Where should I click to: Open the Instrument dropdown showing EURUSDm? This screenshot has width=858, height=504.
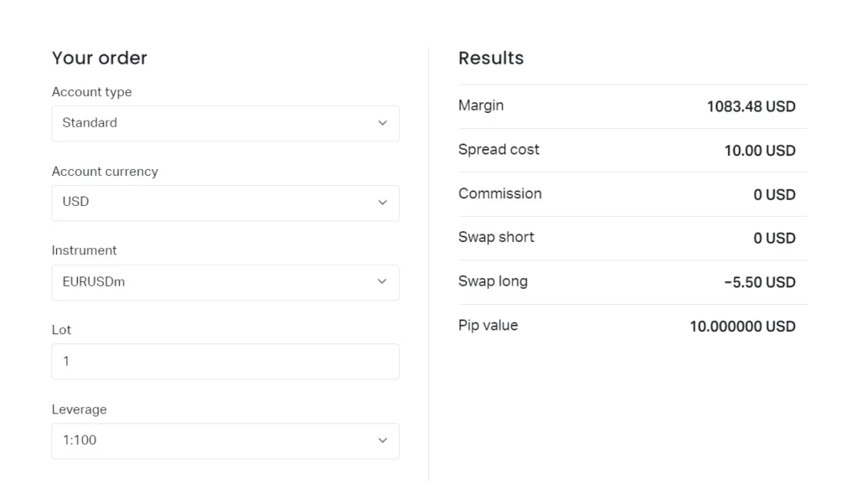point(225,282)
